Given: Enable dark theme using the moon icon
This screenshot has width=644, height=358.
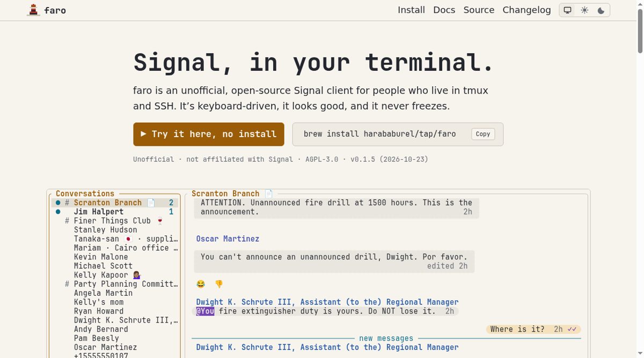Looking at the screenshot, I should click(x=601, y=10).
